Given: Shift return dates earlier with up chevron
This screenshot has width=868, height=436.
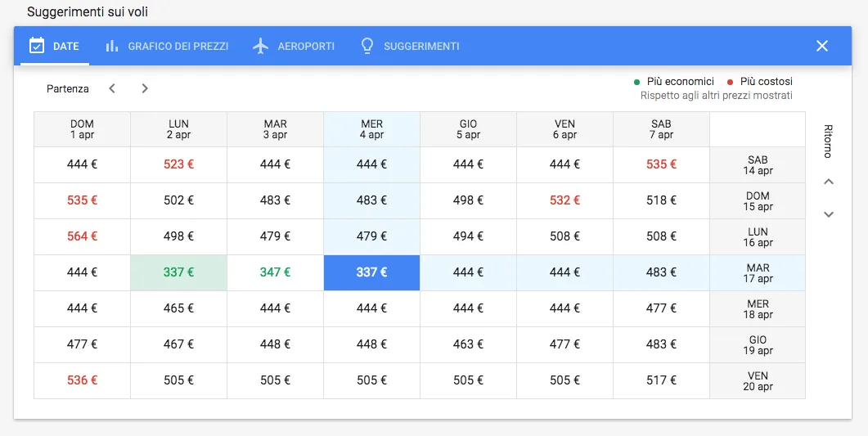Looking at the screenshot, I should (x=828, y=182).
